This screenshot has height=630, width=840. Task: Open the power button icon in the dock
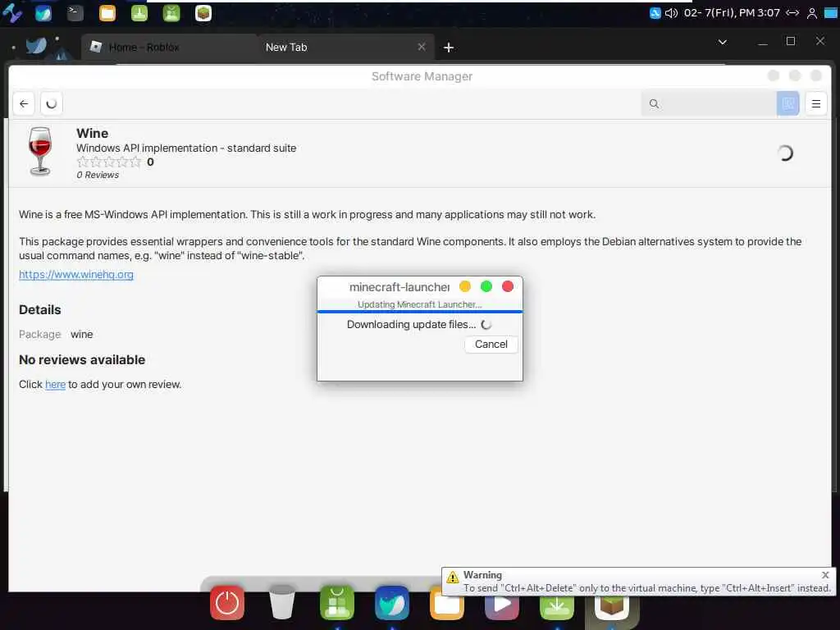click(227, 603)
